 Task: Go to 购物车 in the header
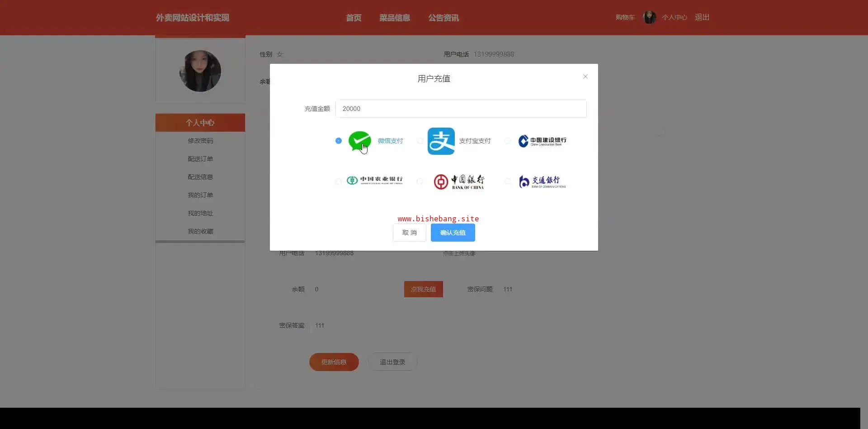625,17
